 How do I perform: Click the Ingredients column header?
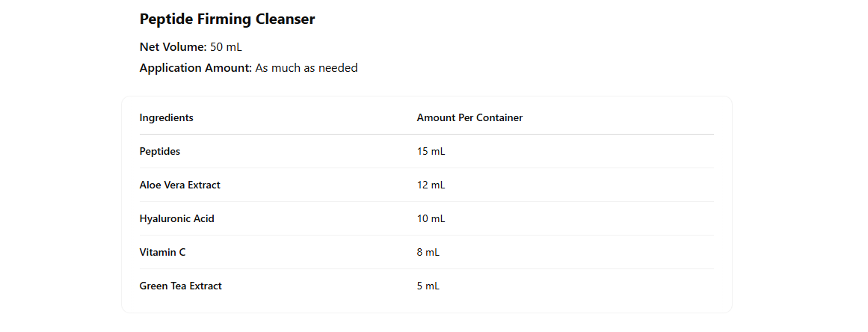pyautogui.click(x=166, y=117)
